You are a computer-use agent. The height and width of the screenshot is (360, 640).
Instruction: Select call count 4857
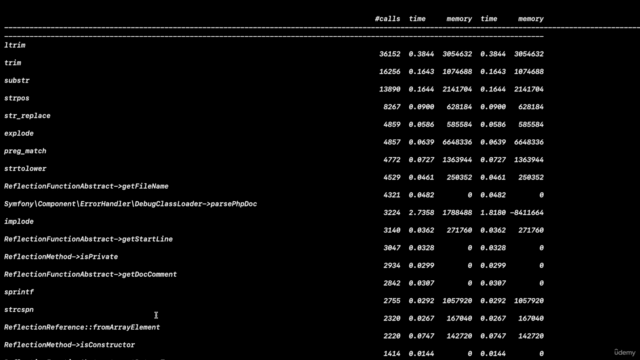(x=392, y=142)
